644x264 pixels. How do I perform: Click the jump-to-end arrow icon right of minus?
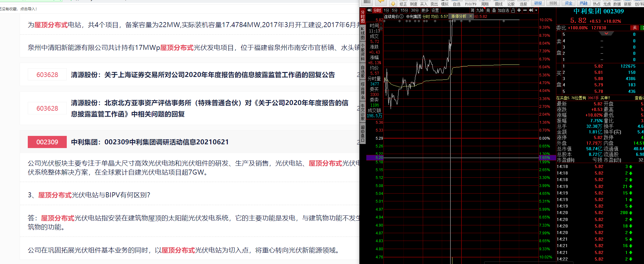coord(531,10)
